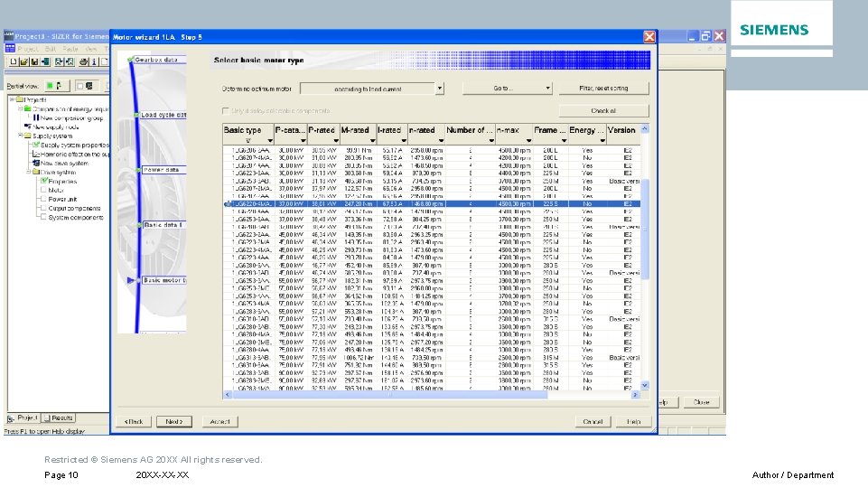Select New comparison group tree item
Screen dimensions: 868x488
click(x=70, y=118)
